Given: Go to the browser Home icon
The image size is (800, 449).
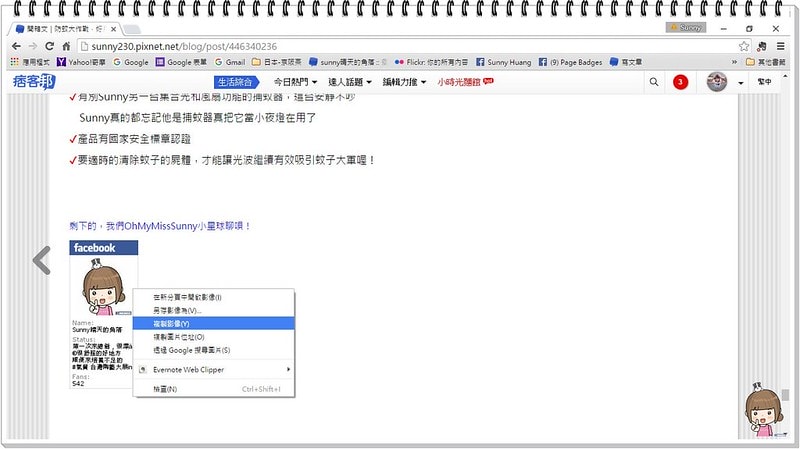Looking at the screenshot, I should tap(66, 46).
